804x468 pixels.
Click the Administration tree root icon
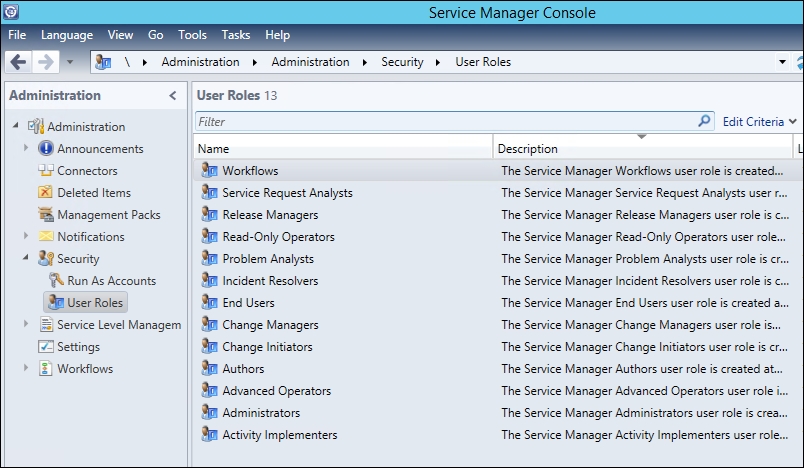point(36,126)
